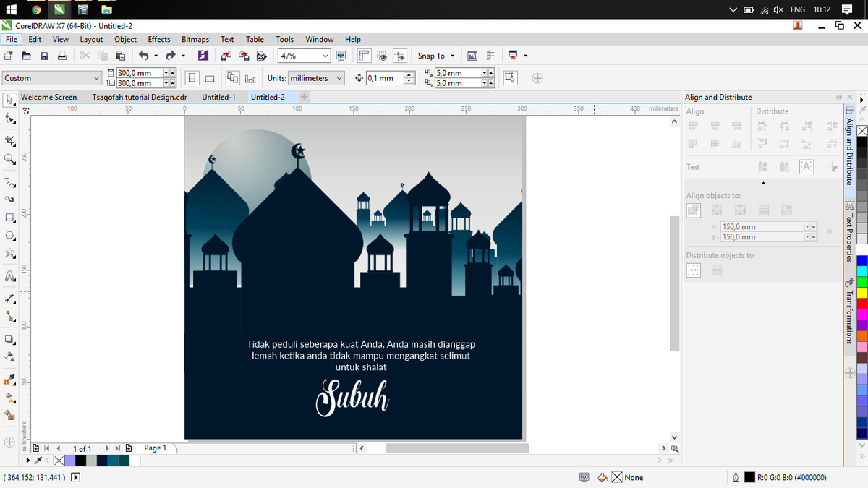Select the Pick tool in toolbox
This screenshot has width=868, height=488.
point(10,99)
